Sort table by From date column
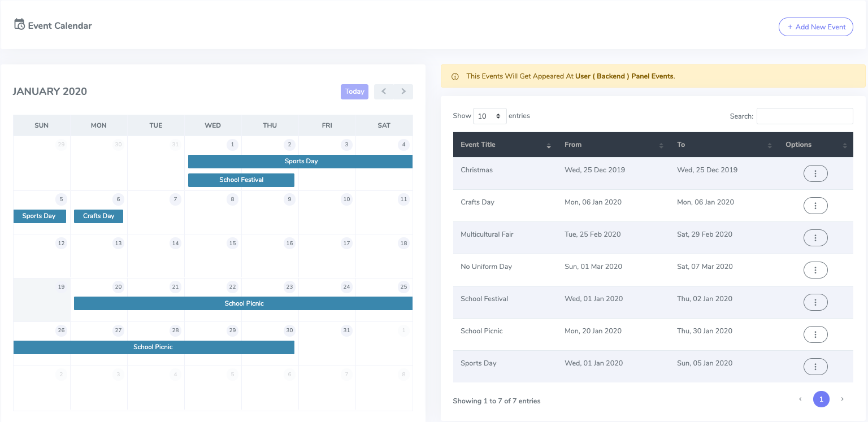The height and width of the screenshot is (422, 868). [x=614, y=145]
